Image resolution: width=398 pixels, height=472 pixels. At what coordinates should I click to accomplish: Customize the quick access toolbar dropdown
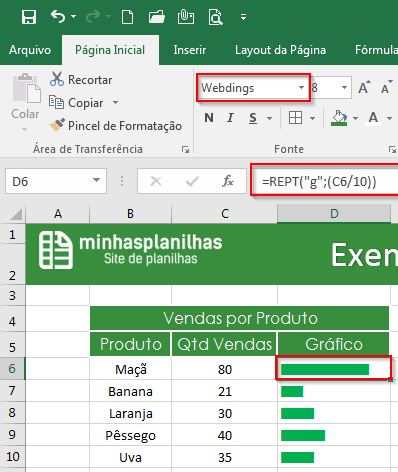pyautogui.click(x=244, y=17)
